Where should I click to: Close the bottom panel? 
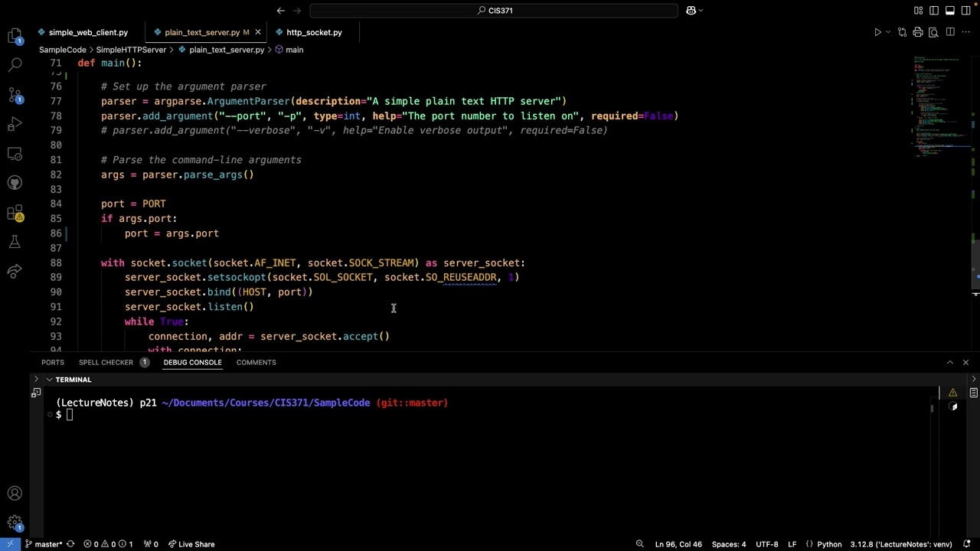pos(965,363)
